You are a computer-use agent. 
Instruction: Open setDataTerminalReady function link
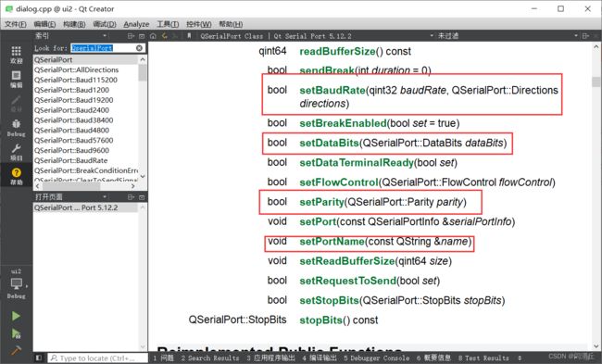coord(357,163)
